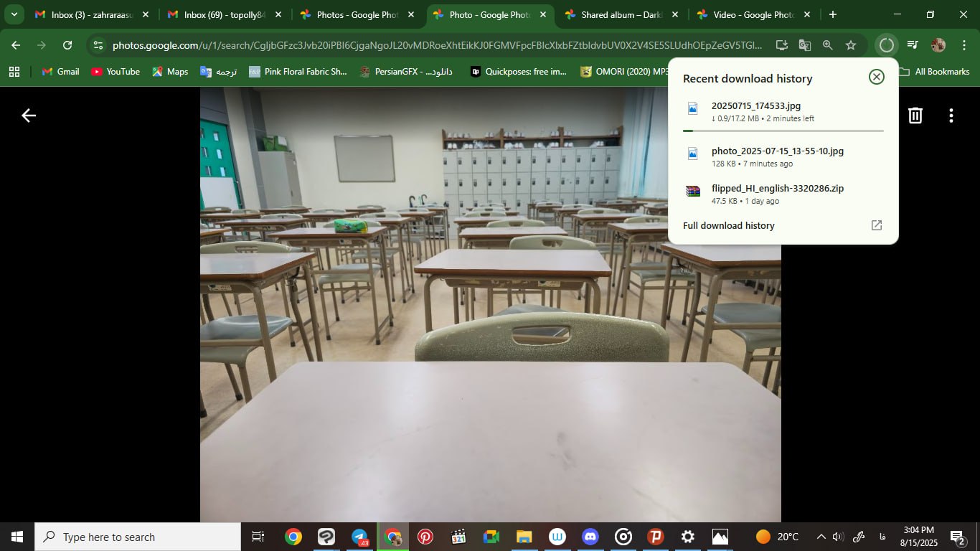The width and height of the screenshot is (980, 551).
Task: Open the three-dot more options menu
Action: (x=951, y=116)
